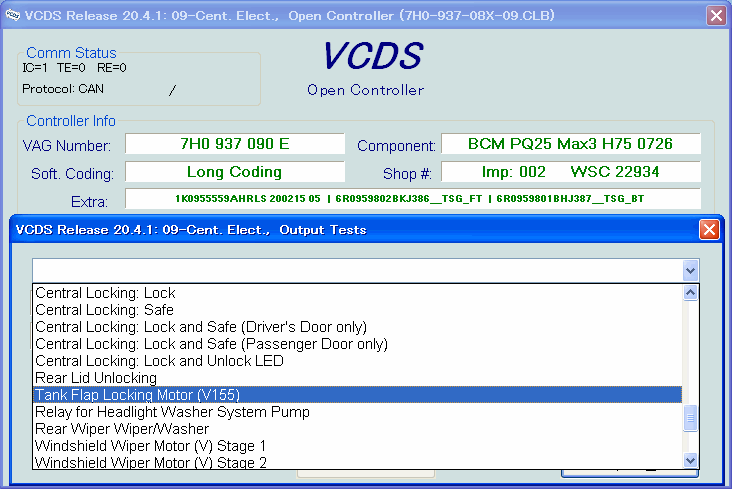Click the list scrollbar thumb

[x=690, y=418]
